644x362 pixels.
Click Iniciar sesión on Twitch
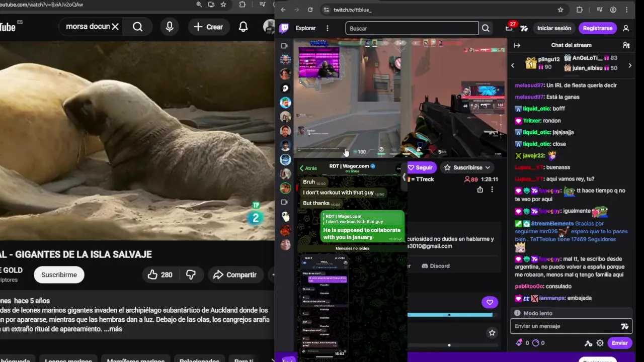pos(554,28)
